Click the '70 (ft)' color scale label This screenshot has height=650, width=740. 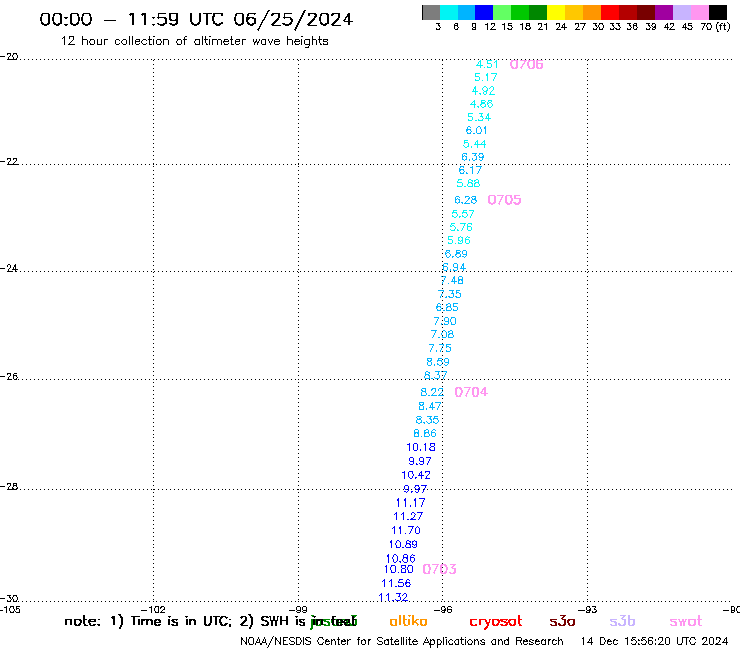click(x=715, y=27)
